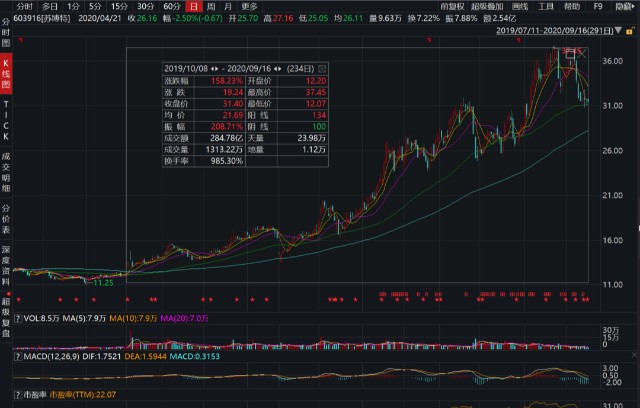640x408 pixels.
Task: Open the VOL indicator help question mark
Action: tap(18, 318)
